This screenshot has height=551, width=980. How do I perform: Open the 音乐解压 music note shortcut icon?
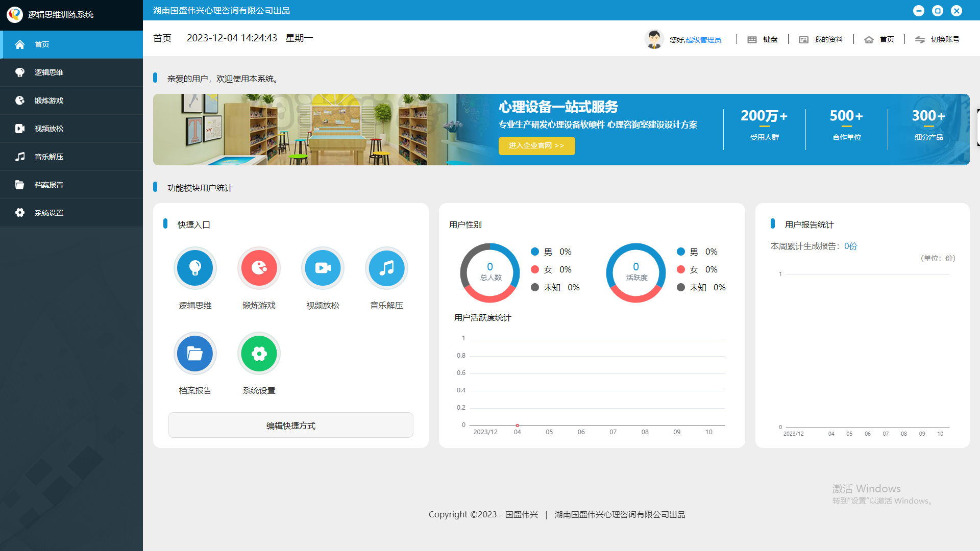(386, 268)
